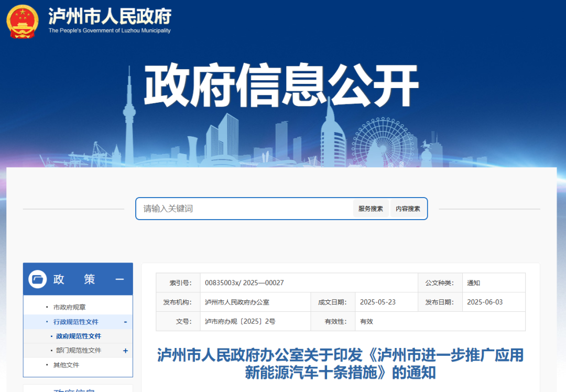Click the index number 00835003x/ 2025—00027

[244, 282]
